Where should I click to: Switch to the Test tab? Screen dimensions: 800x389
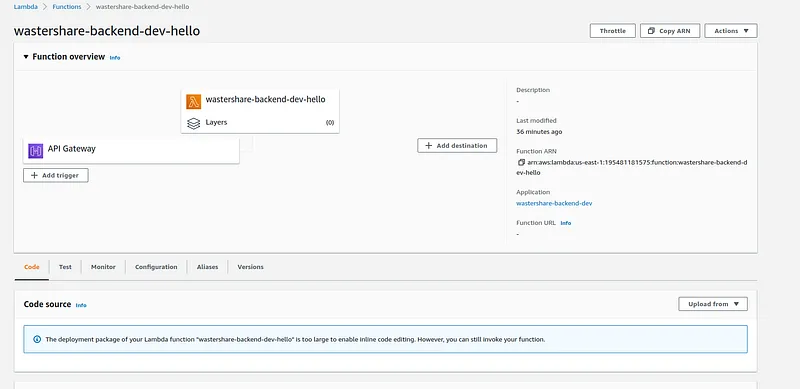[65, 267]
